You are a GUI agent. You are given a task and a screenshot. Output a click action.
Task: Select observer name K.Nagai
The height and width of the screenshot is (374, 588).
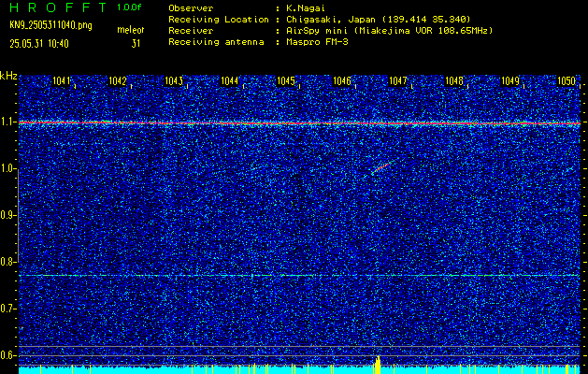(x=304, y=8)
